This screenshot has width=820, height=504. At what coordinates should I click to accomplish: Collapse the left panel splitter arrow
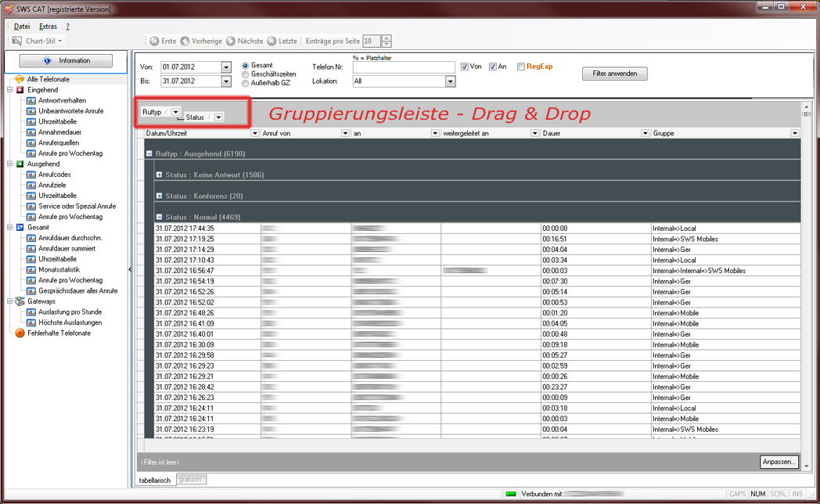(130, 269)
